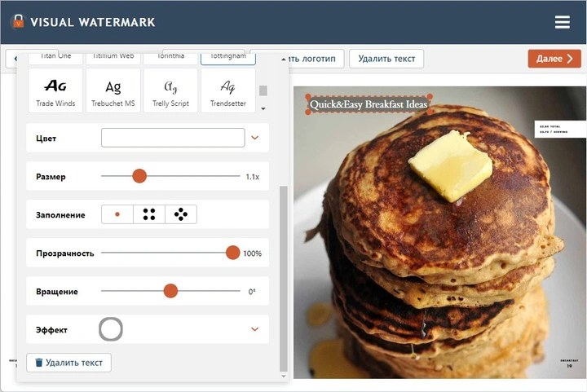587x392 pixels.
Task: Click the 0° rotation value
Action: (252, 292)
